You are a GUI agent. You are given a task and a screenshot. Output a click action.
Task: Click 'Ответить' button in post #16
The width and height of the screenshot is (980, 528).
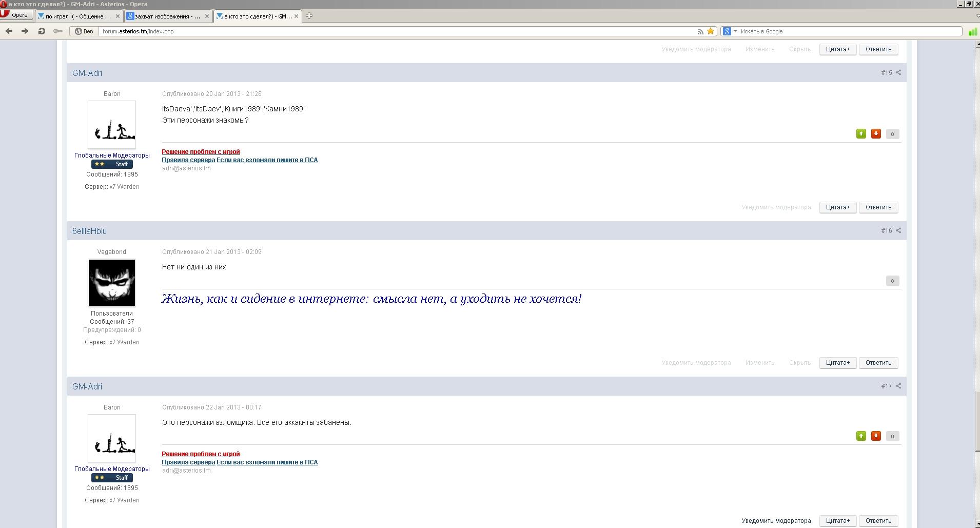878,363
